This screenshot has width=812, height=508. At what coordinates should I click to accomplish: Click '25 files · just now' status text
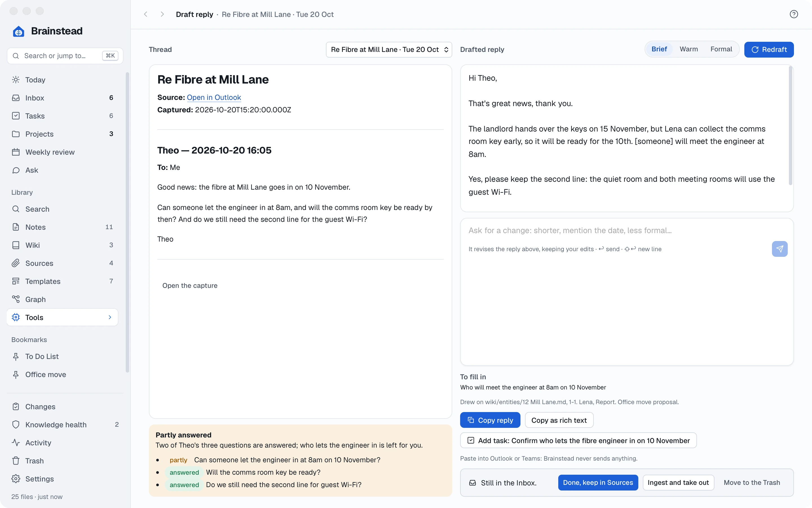click(x=37, y=497)
